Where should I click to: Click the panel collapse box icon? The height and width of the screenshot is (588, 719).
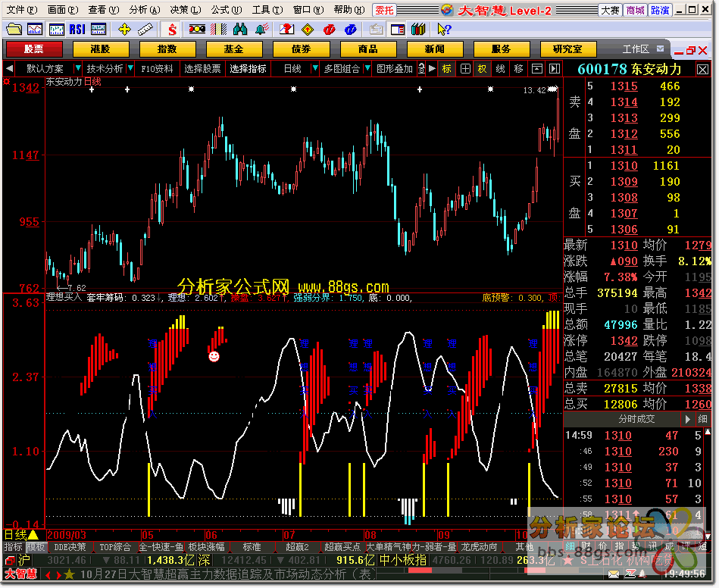[x=536, y=69]
